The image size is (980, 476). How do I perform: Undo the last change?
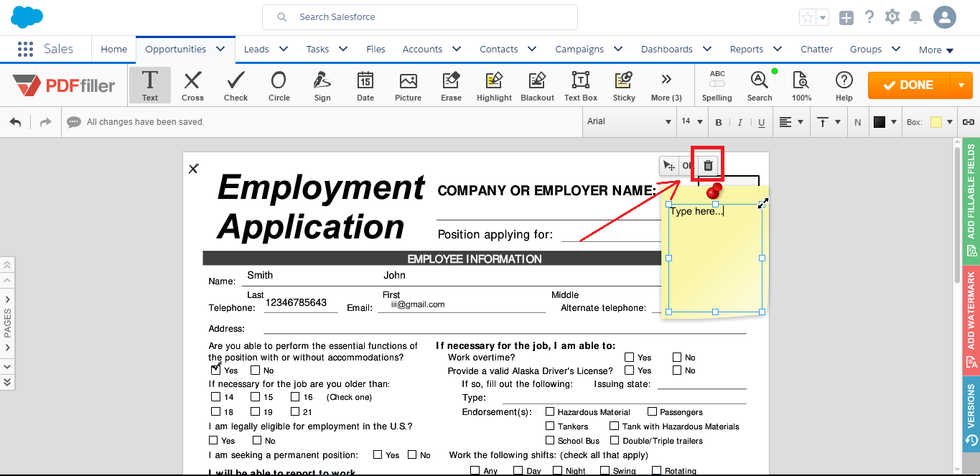click(x=15, y=122)
